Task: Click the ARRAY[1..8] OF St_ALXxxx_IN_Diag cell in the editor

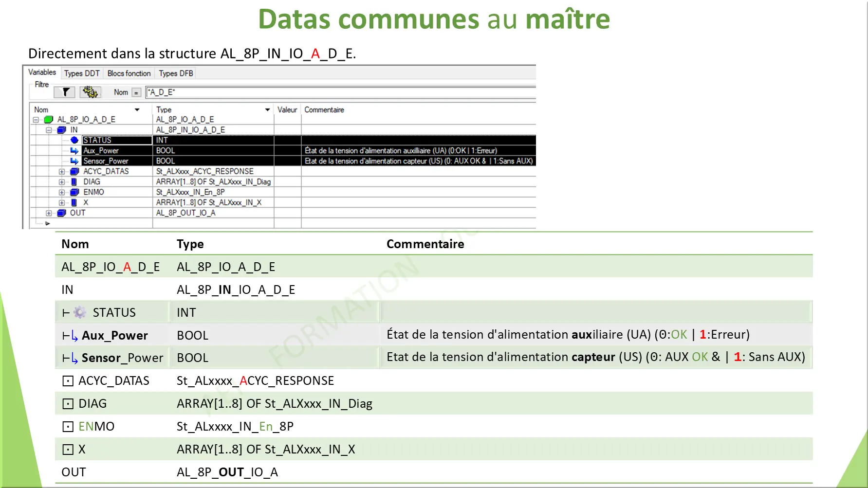Action: click(213, 182)
